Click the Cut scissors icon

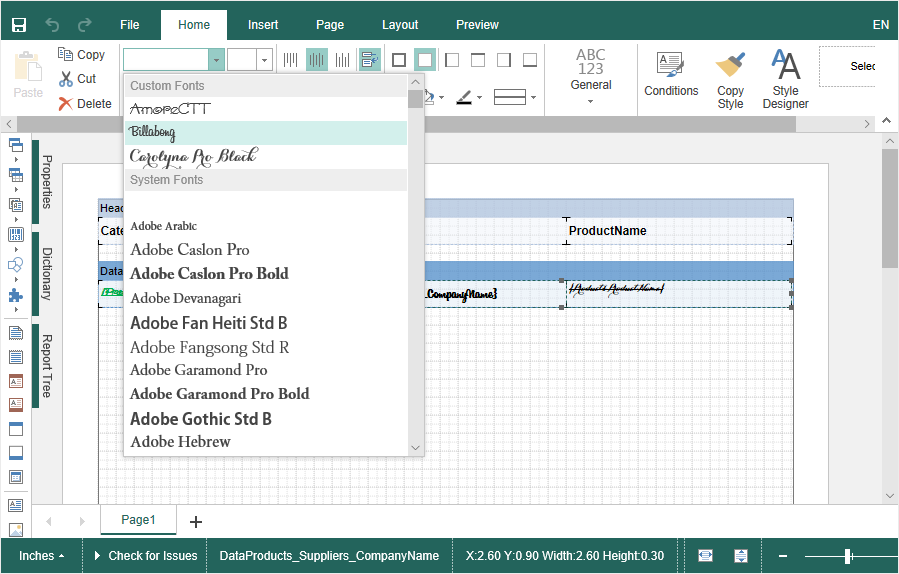66,79
